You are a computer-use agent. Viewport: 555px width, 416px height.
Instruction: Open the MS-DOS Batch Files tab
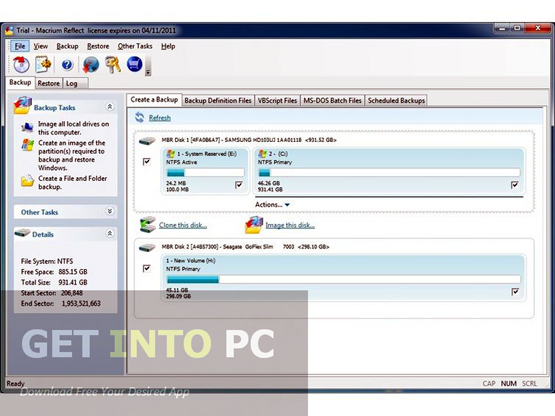332,101
